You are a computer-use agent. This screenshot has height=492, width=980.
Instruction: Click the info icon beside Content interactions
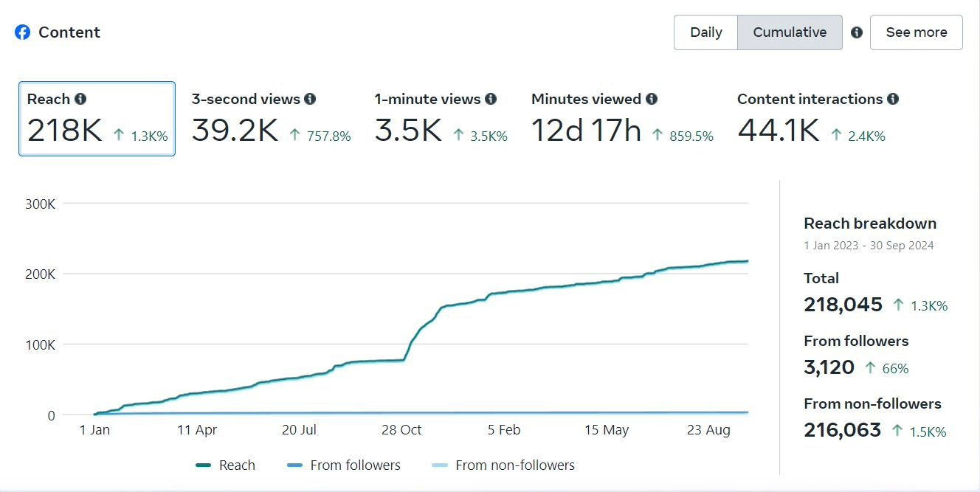[893, 99]
